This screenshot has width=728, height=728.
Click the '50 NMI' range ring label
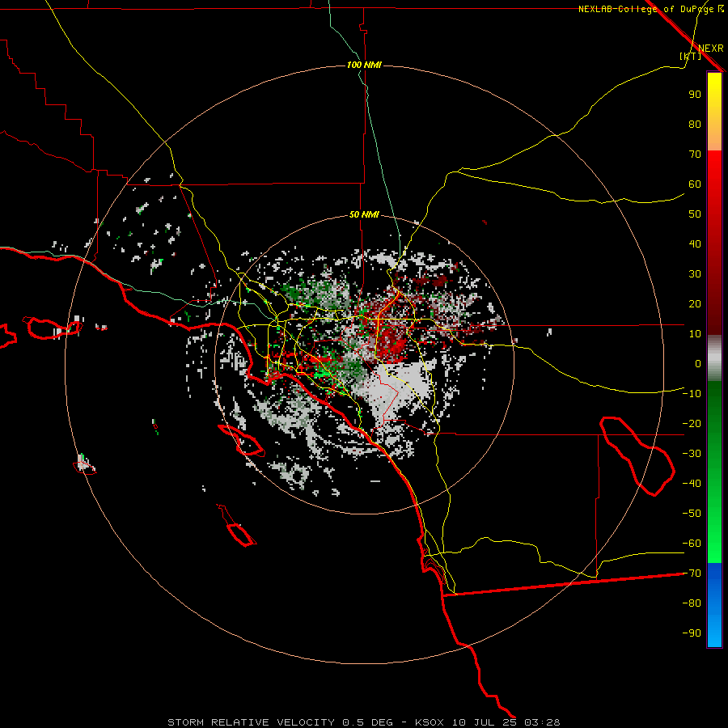(x=364, y=214)
